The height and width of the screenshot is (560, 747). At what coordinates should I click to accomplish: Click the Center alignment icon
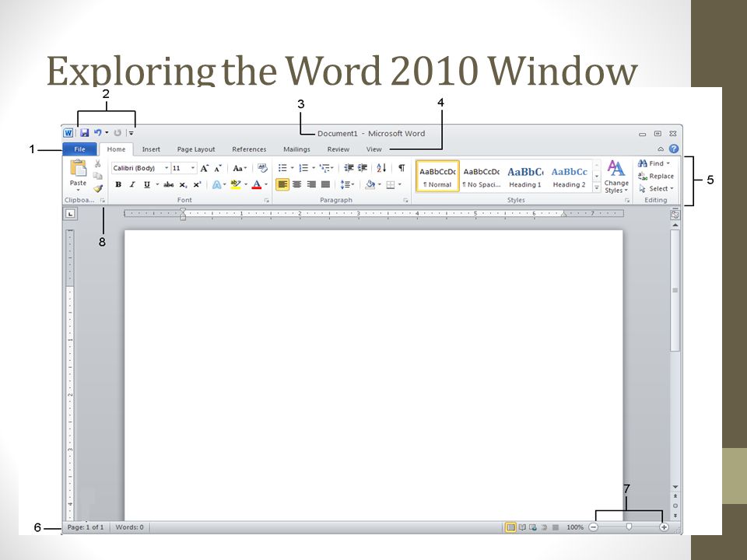pyautogui.click(x=296, y=184)
